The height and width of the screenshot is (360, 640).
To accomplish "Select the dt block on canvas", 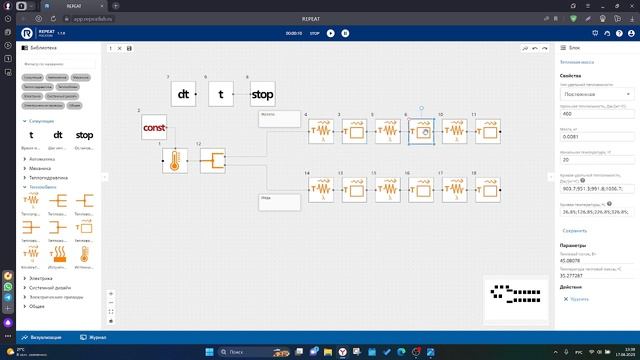I will 183,94.
